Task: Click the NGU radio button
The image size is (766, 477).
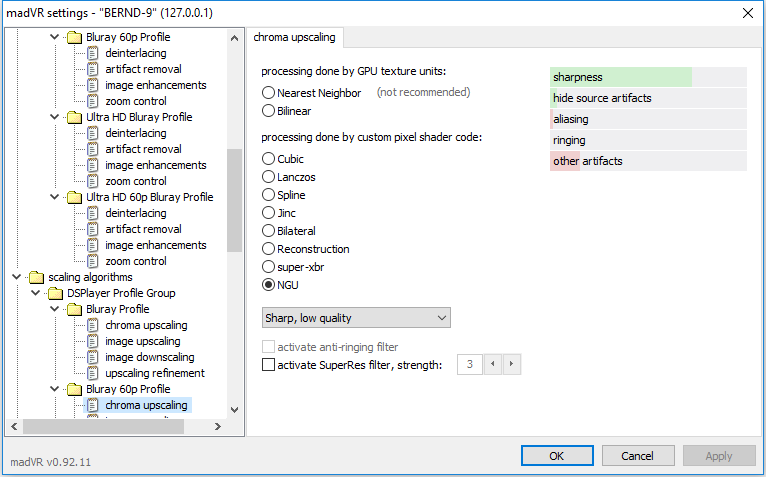Action: click(268, 285)
